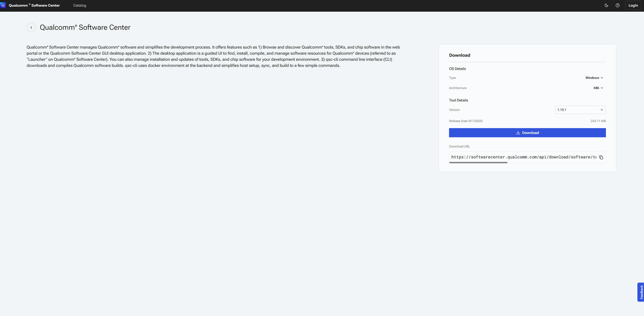The height and width of the screenshot is (316, 644).
Task: Click the 'OS Details' heading
Action: click(x=457, y=69)
